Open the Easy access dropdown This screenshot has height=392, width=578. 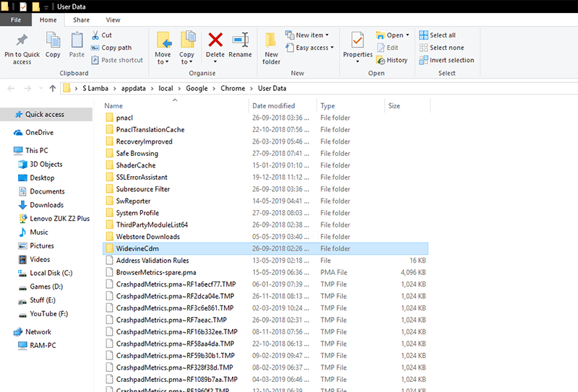tap(309, 48)
